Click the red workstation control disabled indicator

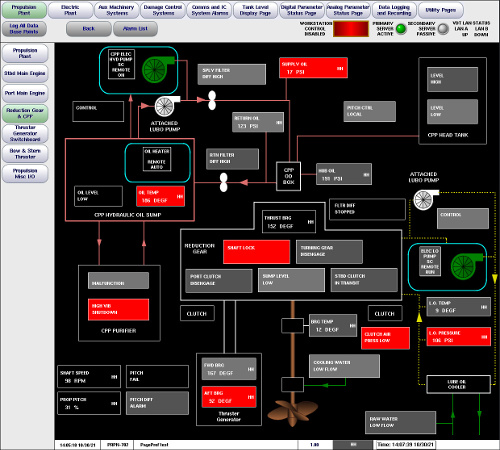pyautogui.click(x=351, y=29)
